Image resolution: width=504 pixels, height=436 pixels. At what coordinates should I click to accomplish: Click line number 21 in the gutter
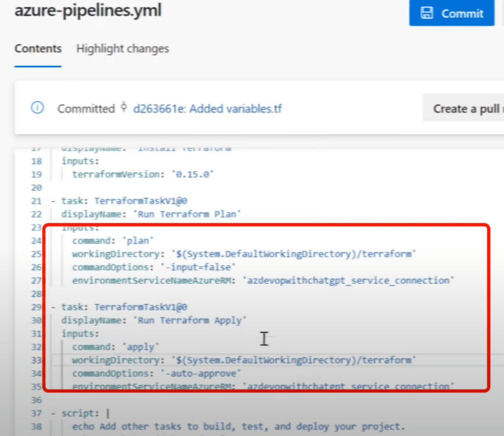coord(37,201)
